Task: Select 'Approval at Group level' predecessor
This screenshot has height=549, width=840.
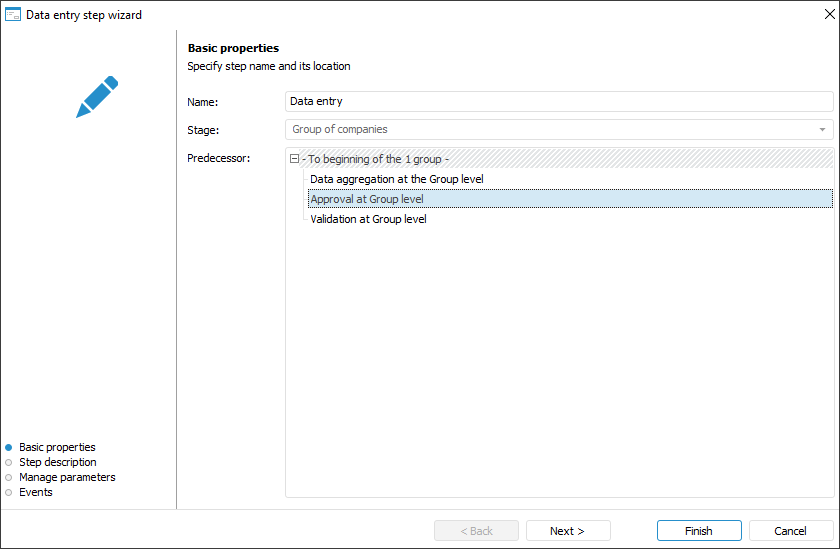Action: [367, 199]
